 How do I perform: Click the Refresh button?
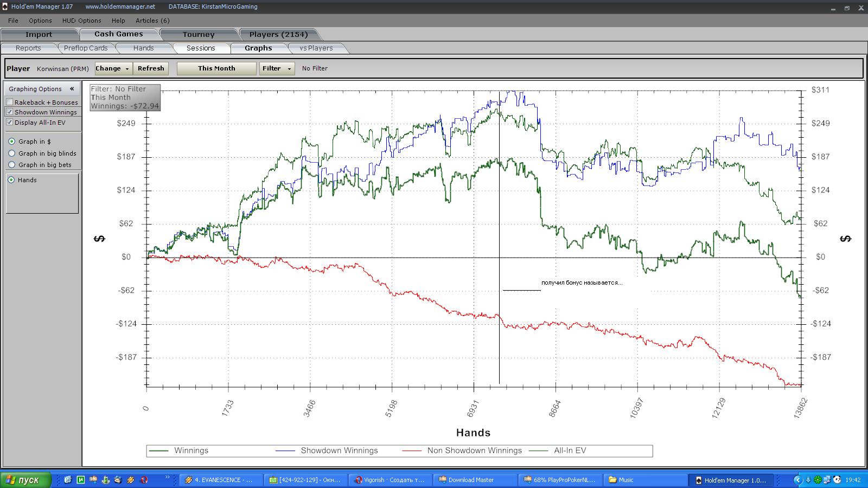[151, 68]
